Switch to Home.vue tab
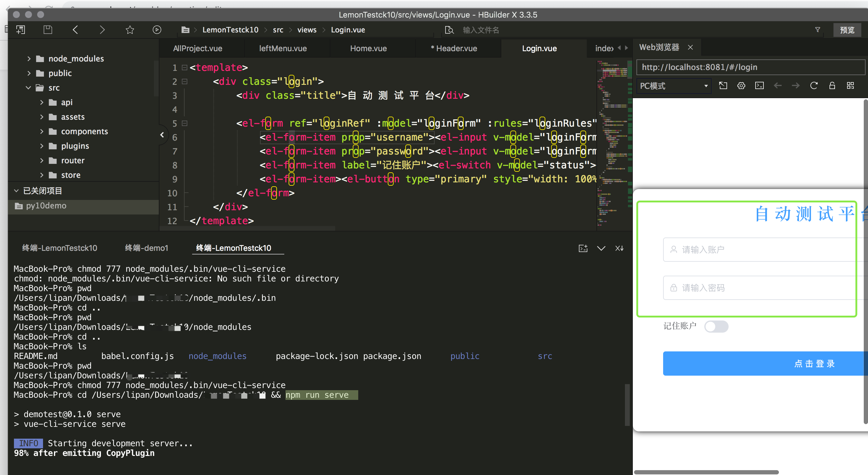 (x=368, y=48)
